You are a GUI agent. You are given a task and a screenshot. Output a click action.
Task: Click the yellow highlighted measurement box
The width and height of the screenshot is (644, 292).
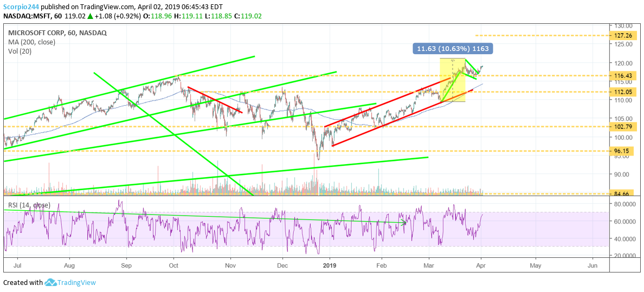pyautogui.click(x=453, y=80)
